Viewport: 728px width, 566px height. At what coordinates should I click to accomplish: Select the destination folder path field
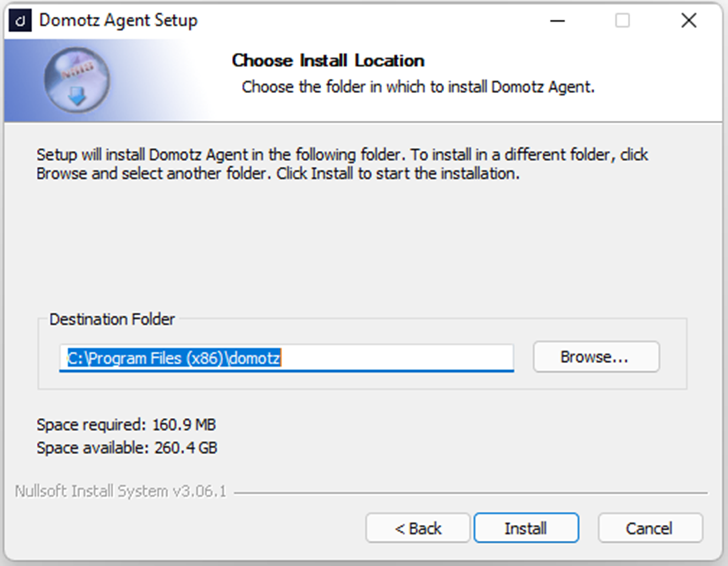click(x=286, y=359)
